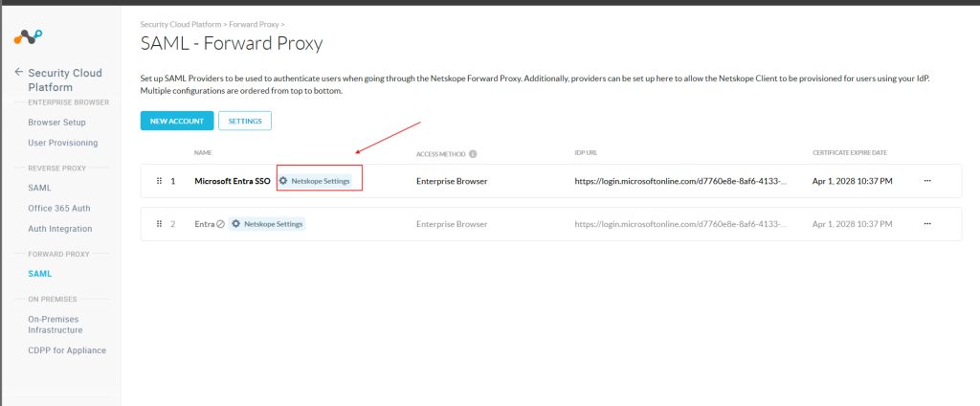Click the SAML - Forward Proxy page heading

232,44
